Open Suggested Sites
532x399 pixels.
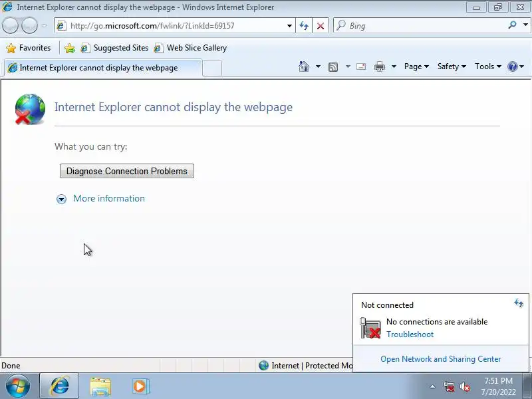(114, 48)
